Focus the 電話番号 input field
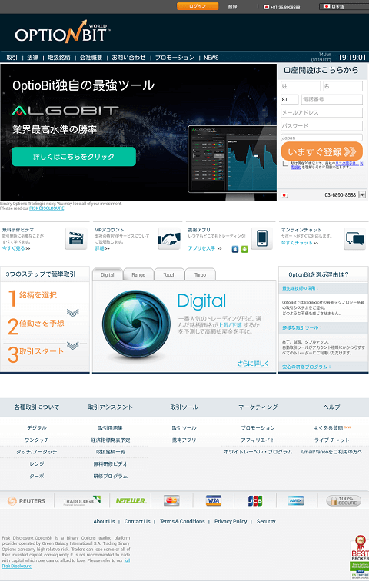The image size is (369, 588). pyautogui.click(x=332, y=99)
